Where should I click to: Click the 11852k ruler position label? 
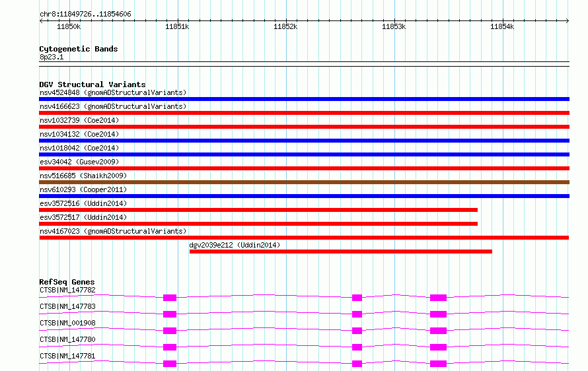tap(285, 26)
